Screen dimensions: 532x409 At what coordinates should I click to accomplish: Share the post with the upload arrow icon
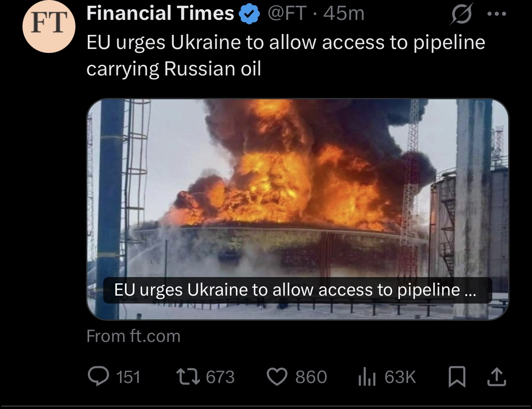pyautogui.click(x=496, y=376)
